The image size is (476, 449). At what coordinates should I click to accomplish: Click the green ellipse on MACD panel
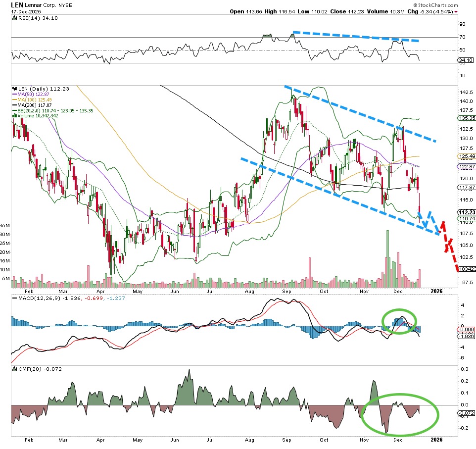click(399, 321)
